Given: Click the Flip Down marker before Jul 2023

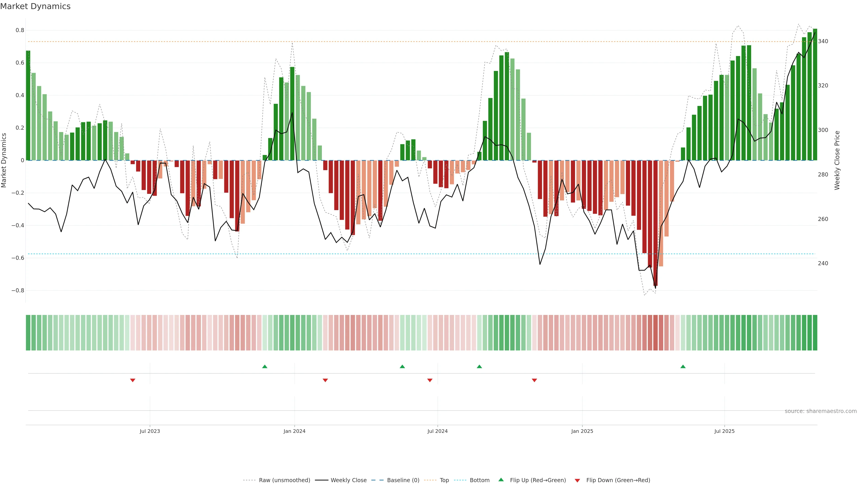Looking at the screenshot, I should [132, 380].
